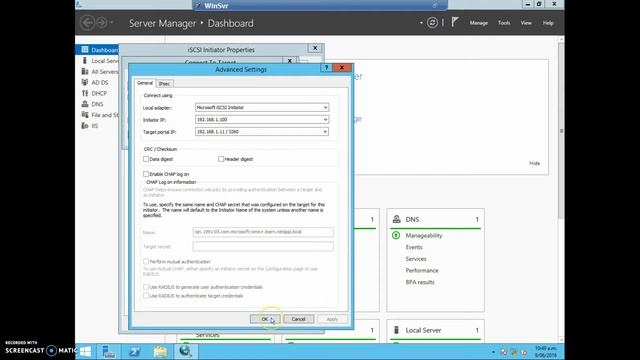The width and height of the screenshot is (640, 360).
Task: Click the Server Manager back arrow
Action: pos(87,23)
